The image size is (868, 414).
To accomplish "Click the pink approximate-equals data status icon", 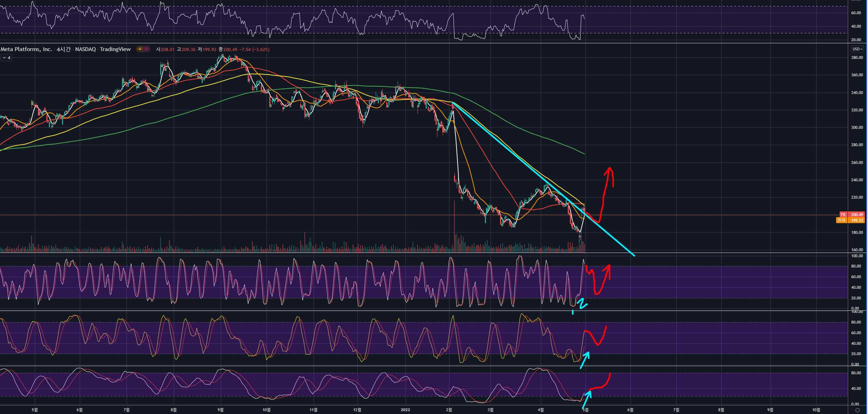I will tap(146, 49).
